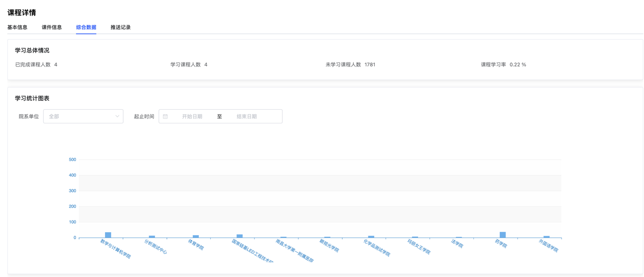
Task: Click the 眼视光学院 axis label
Action: pos(330,246)
